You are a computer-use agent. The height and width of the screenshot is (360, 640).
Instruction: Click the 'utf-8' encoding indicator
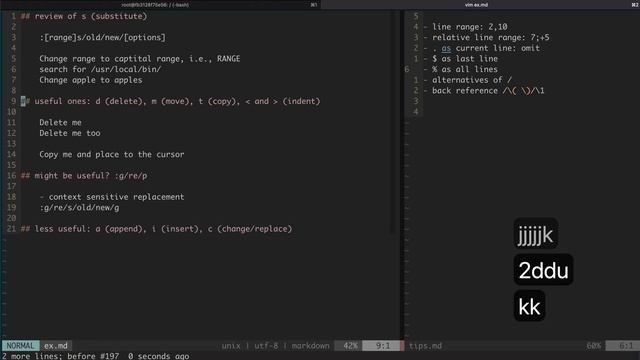tap(266, 346)
